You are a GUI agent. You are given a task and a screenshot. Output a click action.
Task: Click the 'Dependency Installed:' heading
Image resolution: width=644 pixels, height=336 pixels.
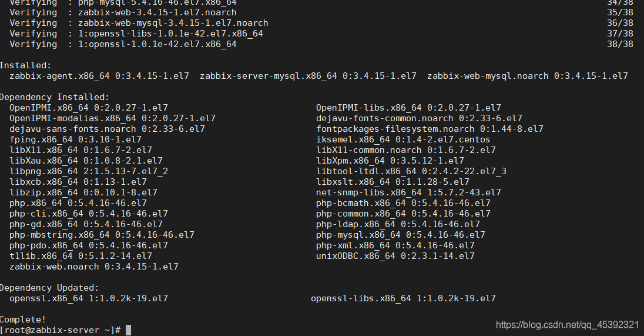tap(55, 98)
